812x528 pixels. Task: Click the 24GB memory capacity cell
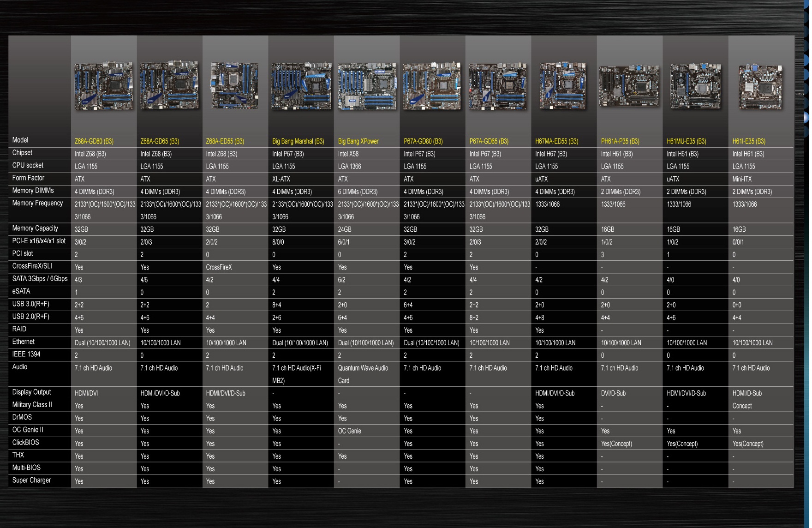pos(345,229)
